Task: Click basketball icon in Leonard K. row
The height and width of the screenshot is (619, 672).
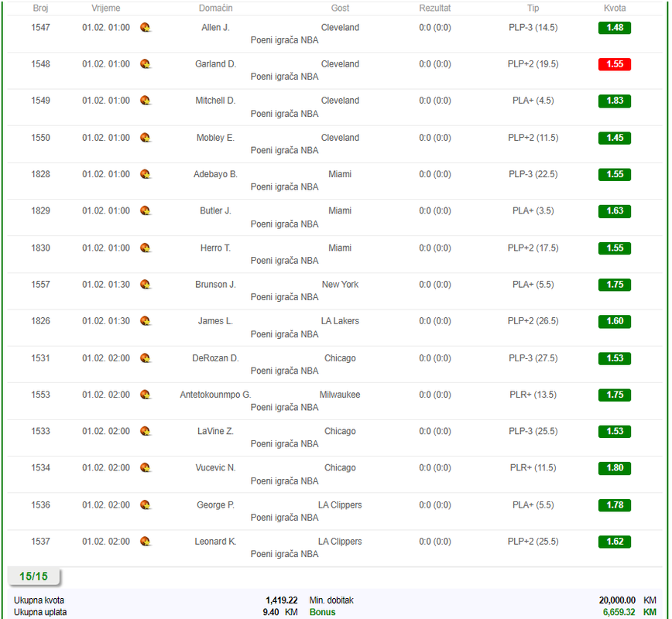Action: click(x=146, y=542)
